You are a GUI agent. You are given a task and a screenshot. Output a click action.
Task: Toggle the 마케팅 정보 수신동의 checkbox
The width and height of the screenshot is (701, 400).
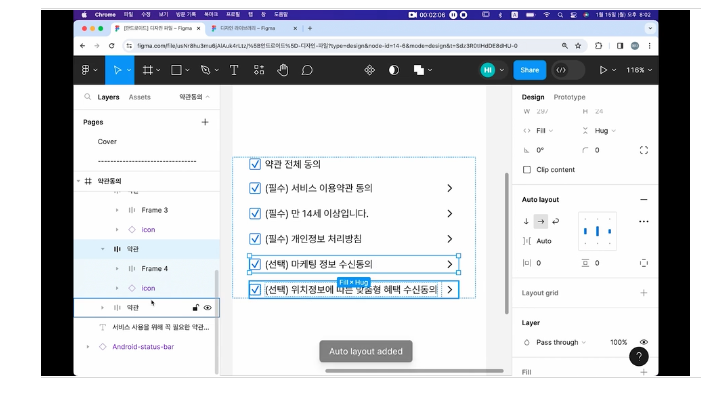[x=255, y=264]
